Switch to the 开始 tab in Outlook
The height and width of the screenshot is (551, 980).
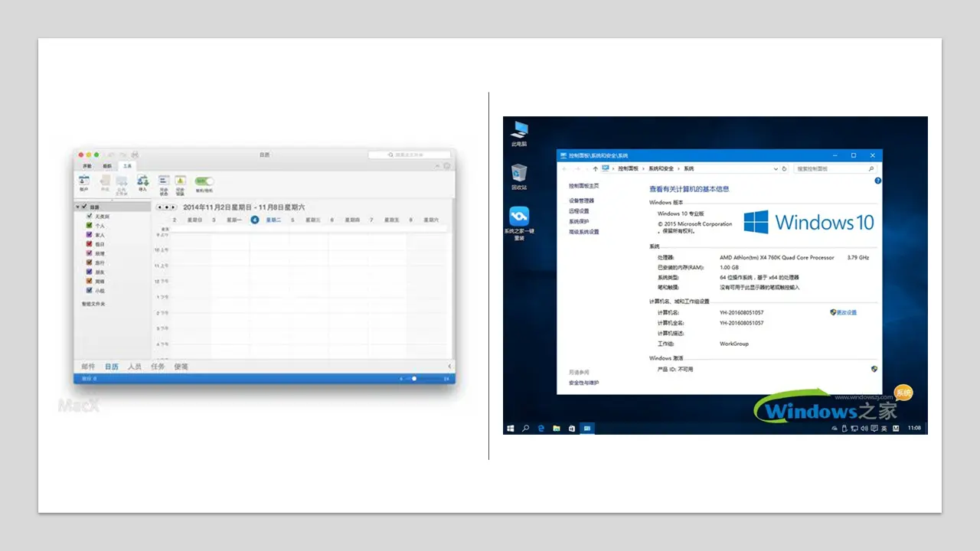[87, 166]
